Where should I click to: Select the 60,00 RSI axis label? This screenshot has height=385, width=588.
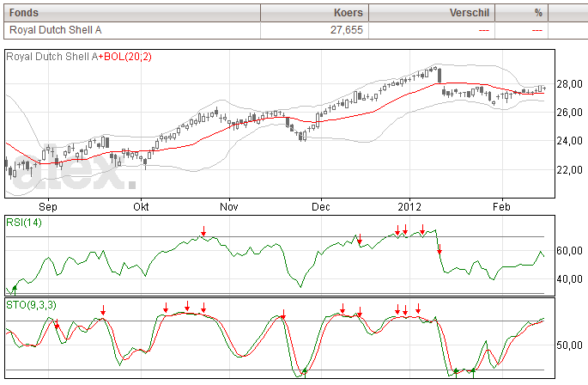(x=569, y=251)
